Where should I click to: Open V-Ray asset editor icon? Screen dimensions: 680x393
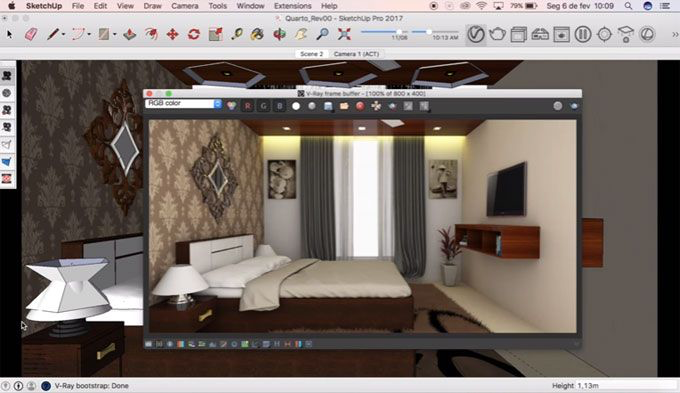pyautogui.click(x=476, y=34)
